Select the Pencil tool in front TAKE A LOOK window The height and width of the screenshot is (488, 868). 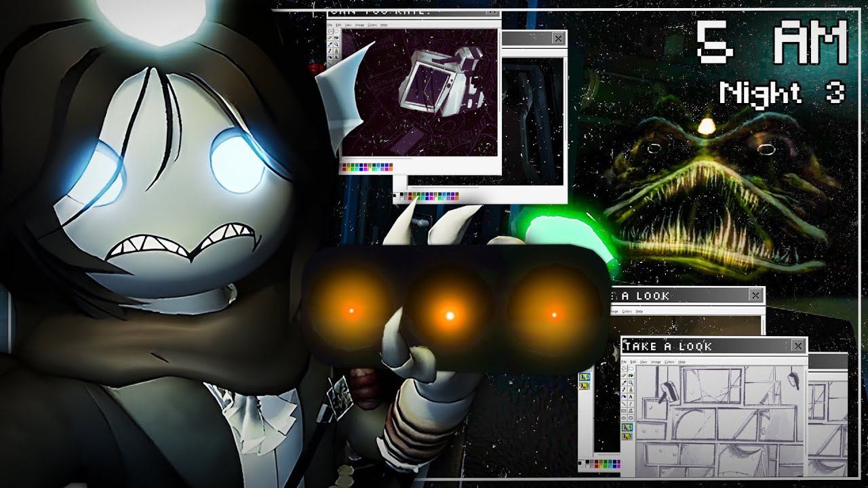coord(624,389)
